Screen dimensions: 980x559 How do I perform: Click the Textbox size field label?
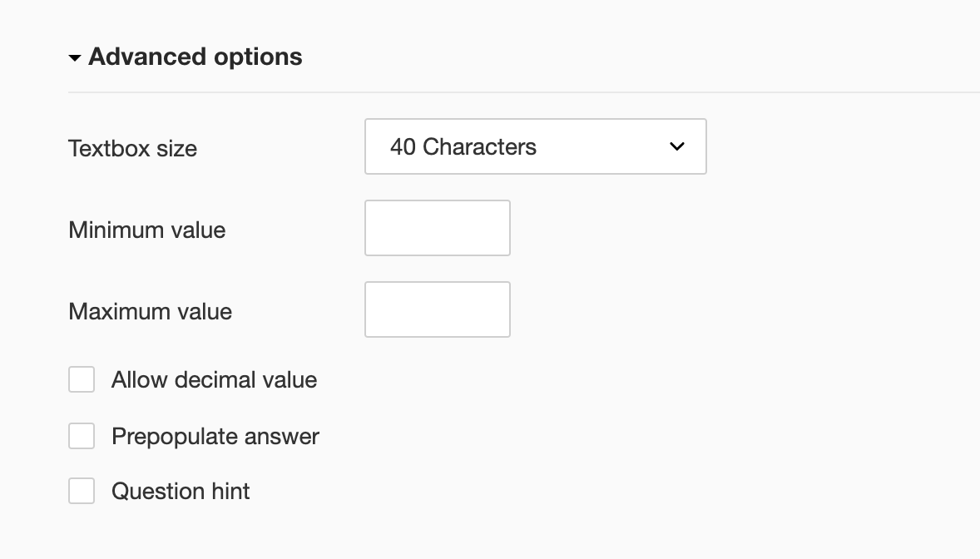tap(132, 149)
